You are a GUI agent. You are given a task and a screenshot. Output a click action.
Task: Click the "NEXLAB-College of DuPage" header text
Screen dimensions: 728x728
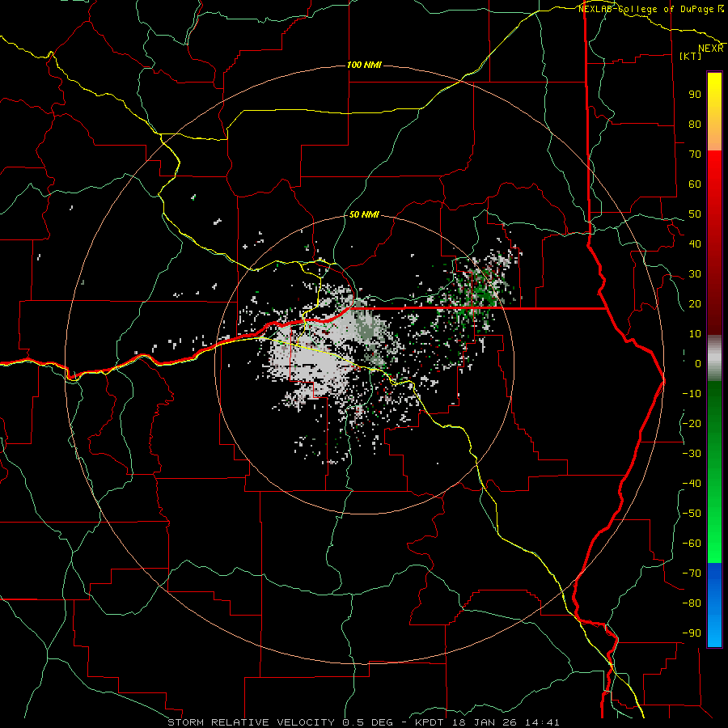click(x=647, y=9)
